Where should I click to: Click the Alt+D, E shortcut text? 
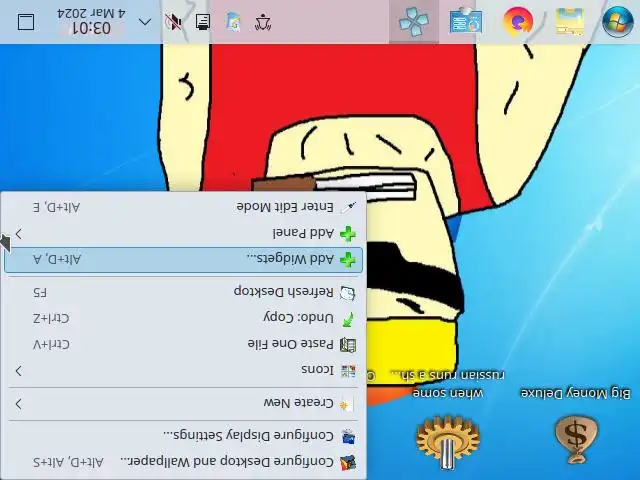pyautogui.click(x=56, y=207)
